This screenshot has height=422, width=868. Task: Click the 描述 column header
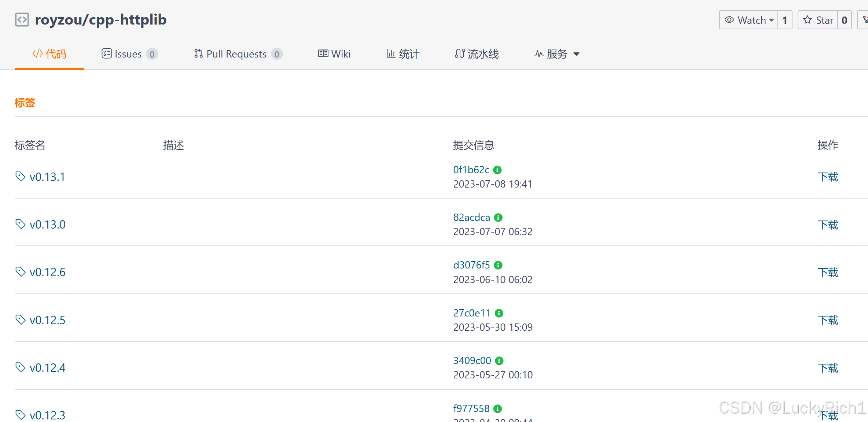(173, 145)
